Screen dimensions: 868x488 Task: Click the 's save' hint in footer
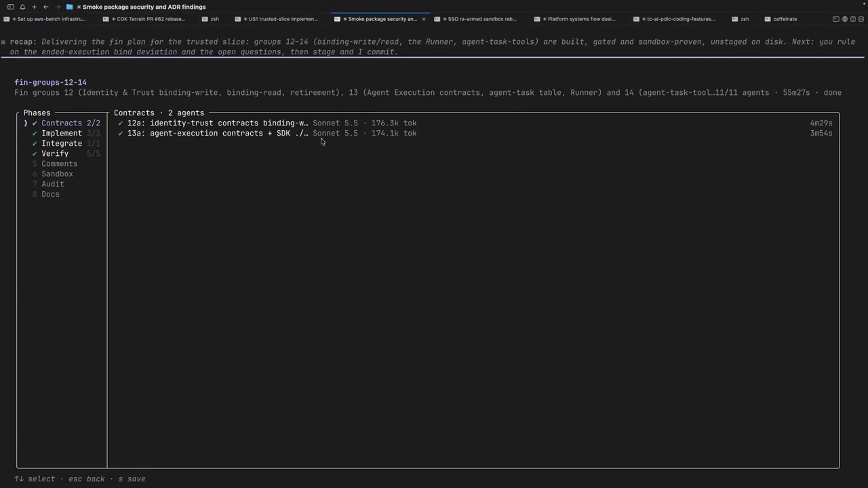tap(132, 479)
